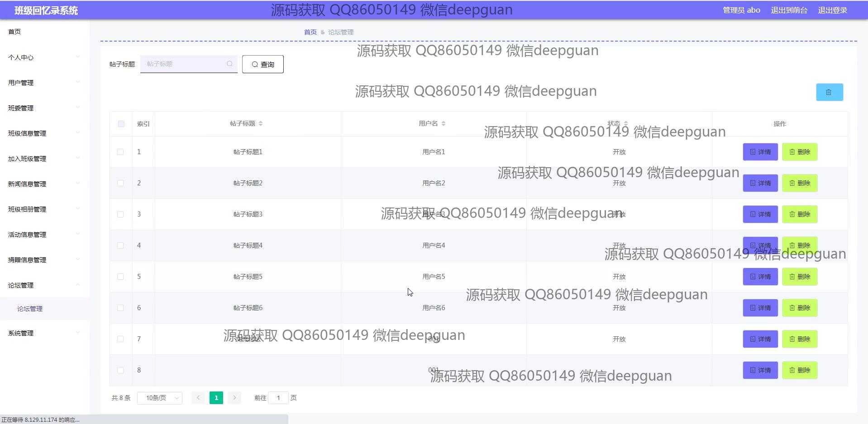Screen dimensions: 868x424
Task: Open the 10条/页 page size dropdown
Action: [160, 398]
